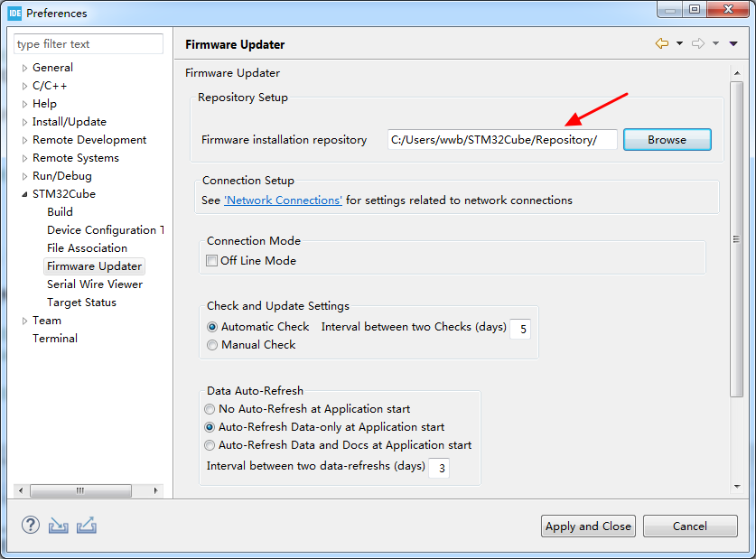This screenshot has width=756, height=559.
Task: Choose Auto-Refresh Data-only at Application start
Action: pos(210,427)
